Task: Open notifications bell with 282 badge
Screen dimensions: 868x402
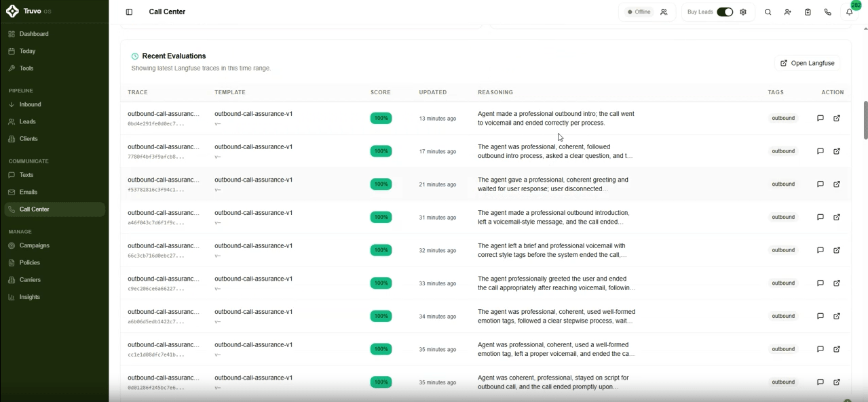Action: [x=849, y=12]
